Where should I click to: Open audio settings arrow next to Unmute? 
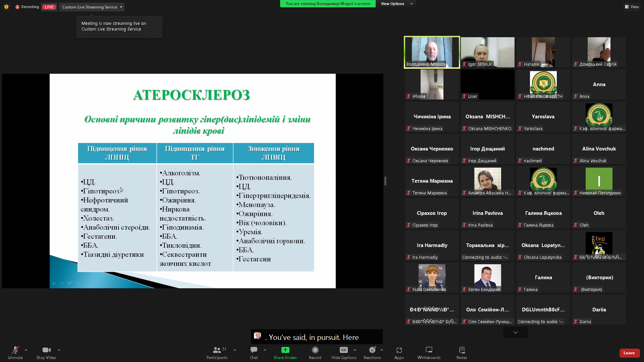click(x=26, y=350)
